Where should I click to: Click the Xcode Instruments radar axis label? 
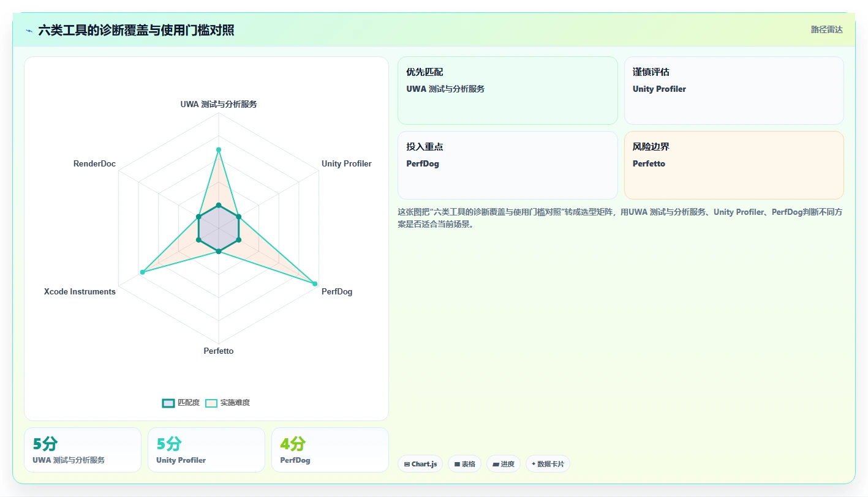point(80,291)
